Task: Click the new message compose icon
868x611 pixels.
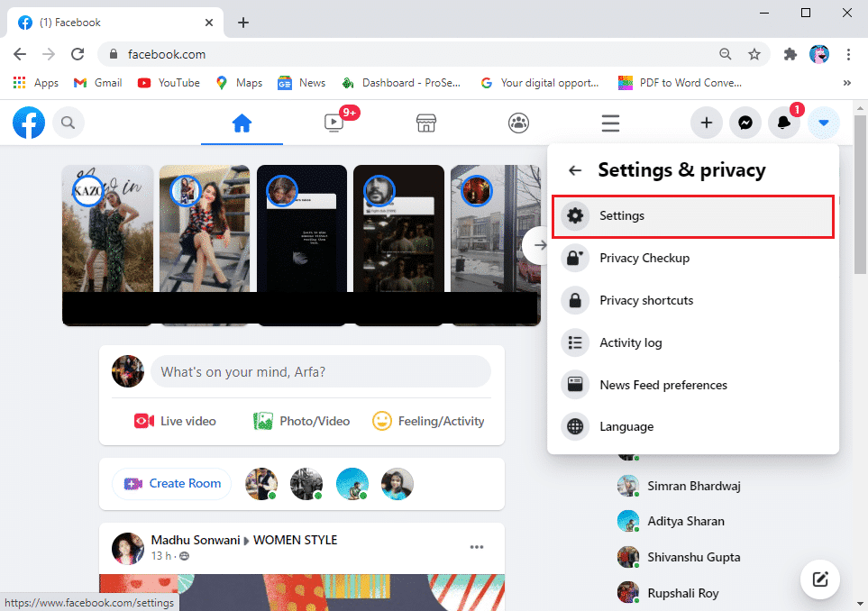Action: (820, 579)
